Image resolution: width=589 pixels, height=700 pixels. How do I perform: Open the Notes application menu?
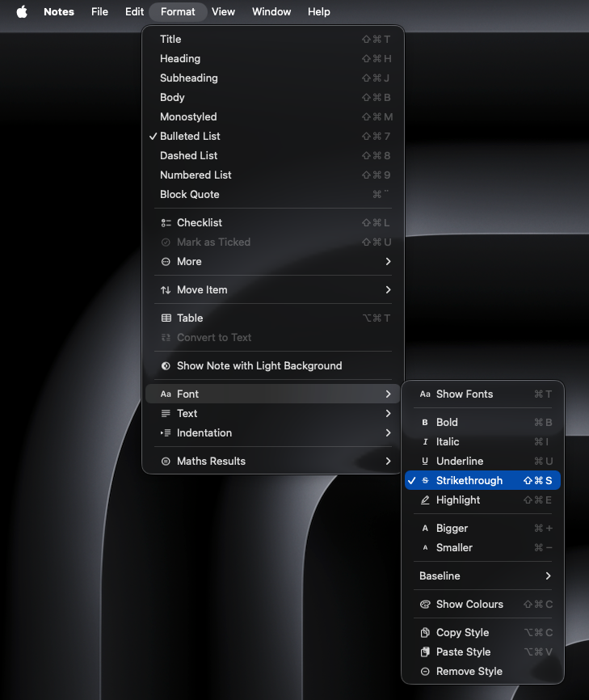point(59,11)
